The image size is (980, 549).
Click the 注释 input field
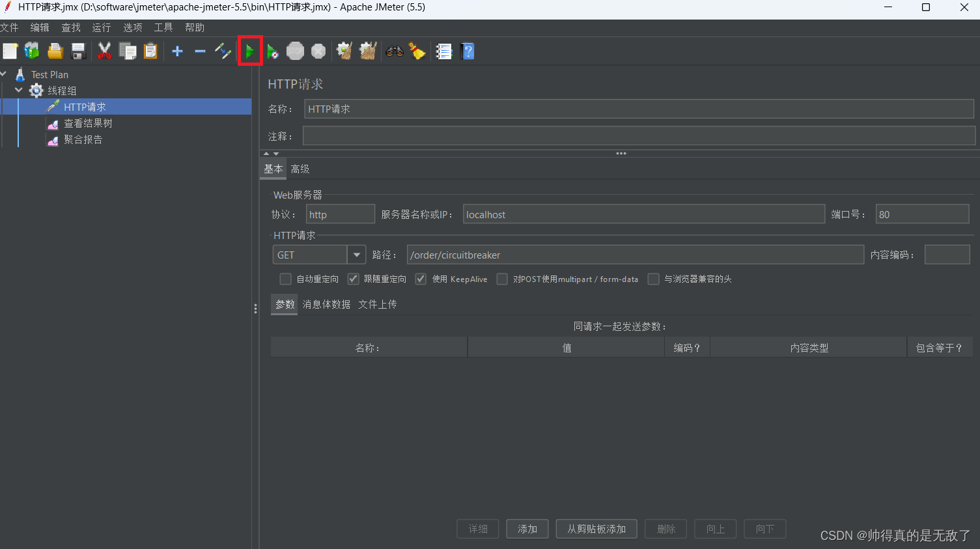(639, 136)
